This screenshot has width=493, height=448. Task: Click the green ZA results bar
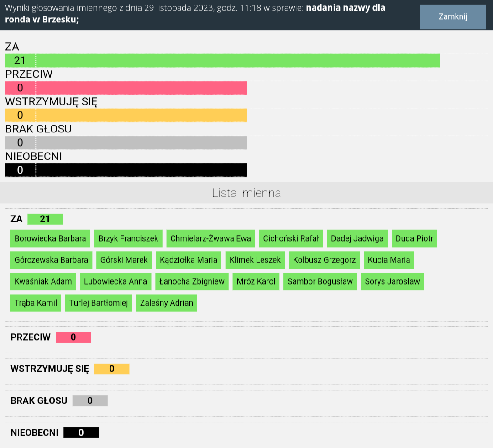(x=222, y=61)
